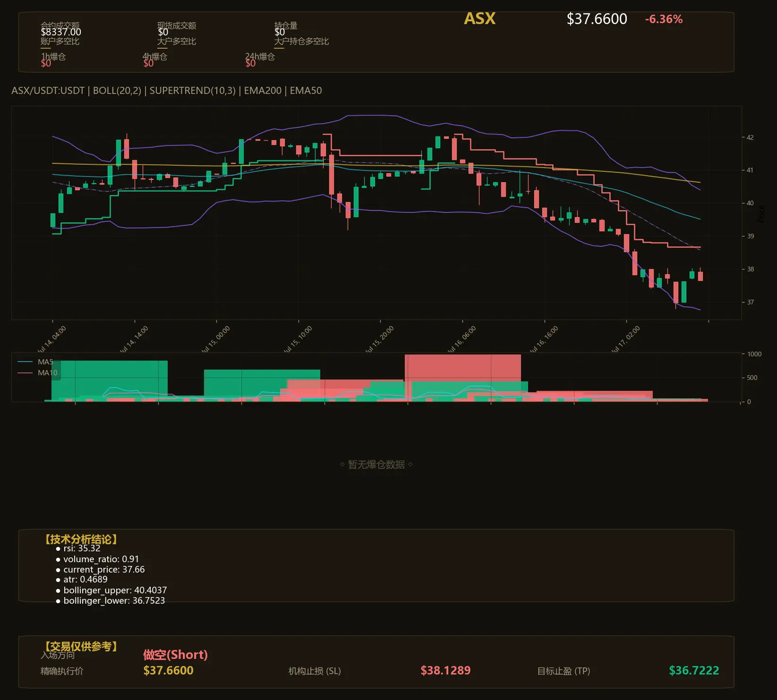Screen dimensions: 777x700
Task: Click the 24h爆仓 label
Action: pyautogui.click(x=260, y=57)
